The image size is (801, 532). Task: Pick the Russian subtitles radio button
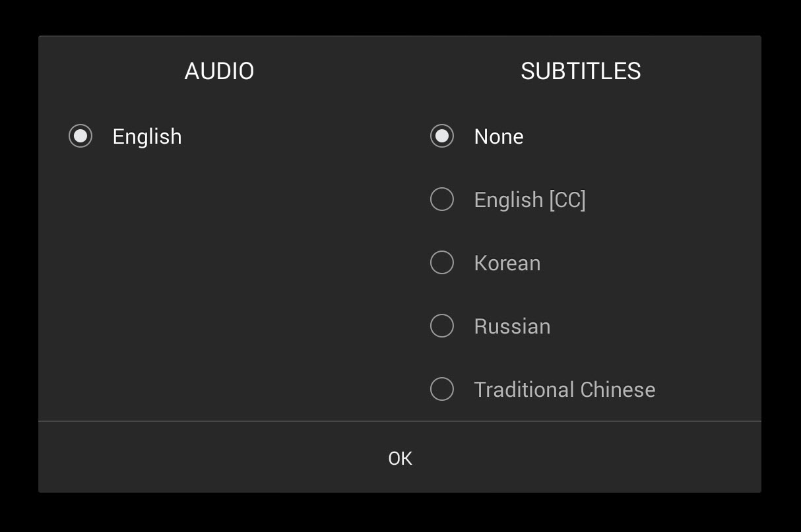(x=442, y=326)
